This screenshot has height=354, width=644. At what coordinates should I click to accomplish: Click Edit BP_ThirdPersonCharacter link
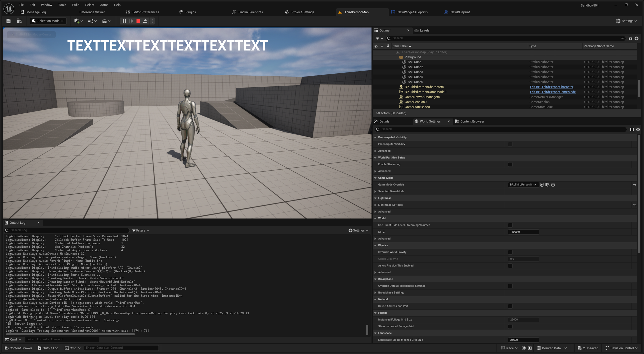(551, 87)
